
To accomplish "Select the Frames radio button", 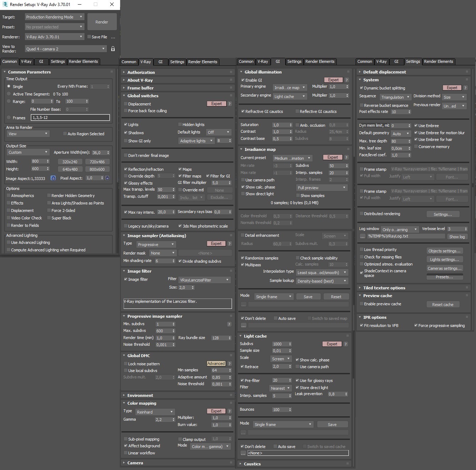I will (x=9, y=117).
